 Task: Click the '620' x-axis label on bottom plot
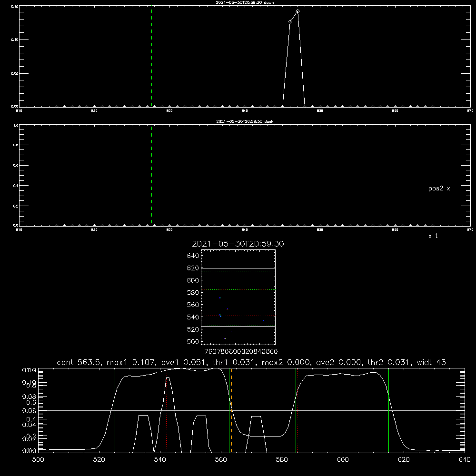point(404,460)
